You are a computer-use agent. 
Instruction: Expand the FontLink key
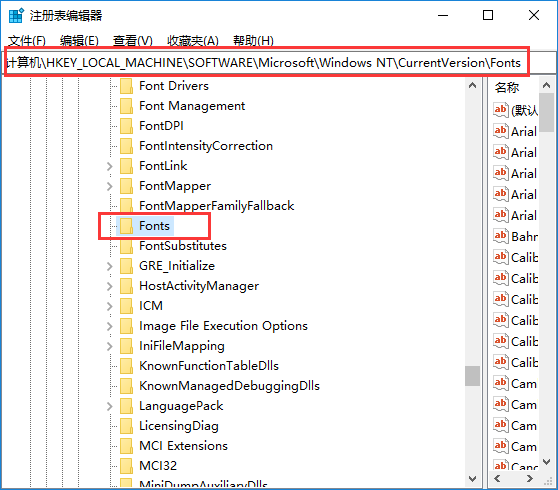click(x=110, y=166)
